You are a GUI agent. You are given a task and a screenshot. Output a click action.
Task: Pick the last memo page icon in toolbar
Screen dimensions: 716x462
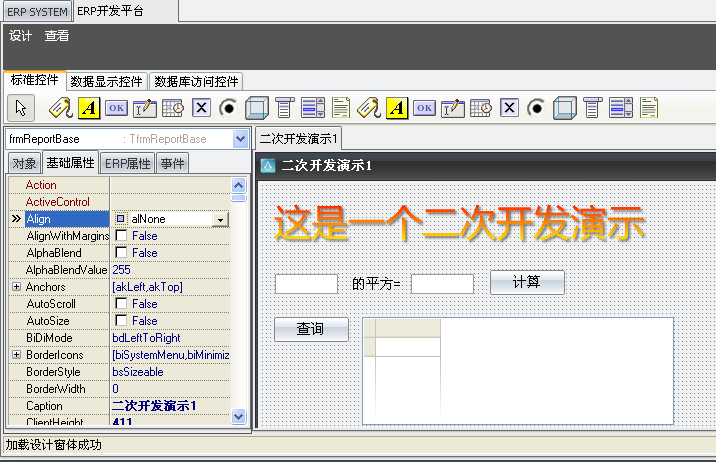649,108
